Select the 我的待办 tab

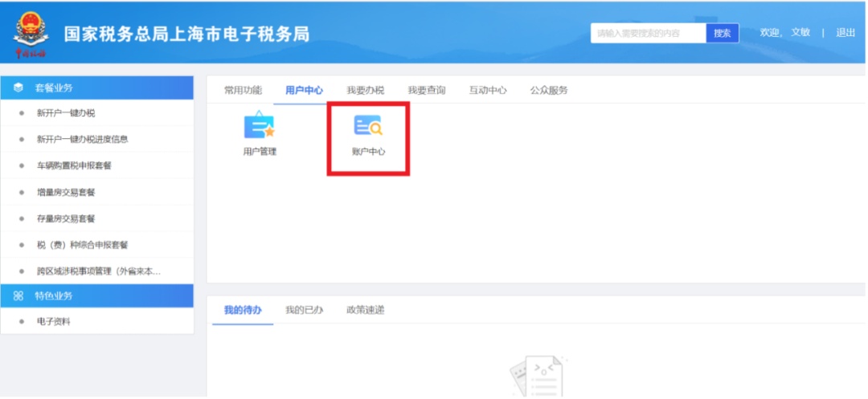pos(243,310)
